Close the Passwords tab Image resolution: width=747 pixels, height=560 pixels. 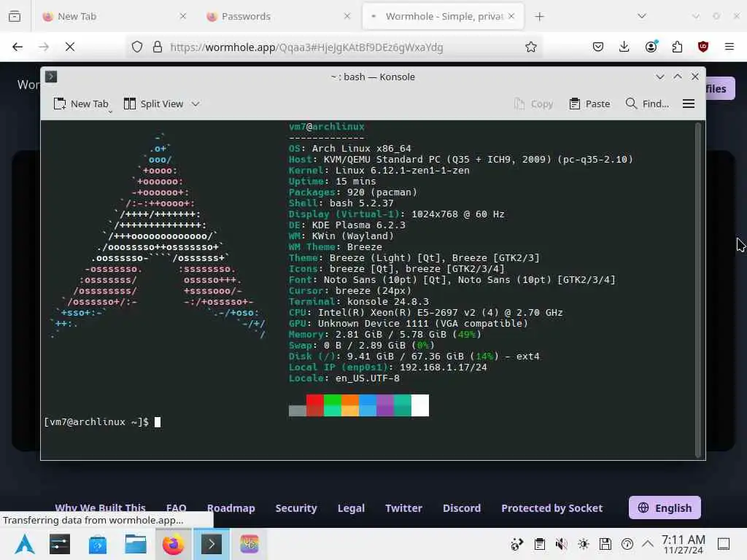pyautogui.click(x=347, y=16)
